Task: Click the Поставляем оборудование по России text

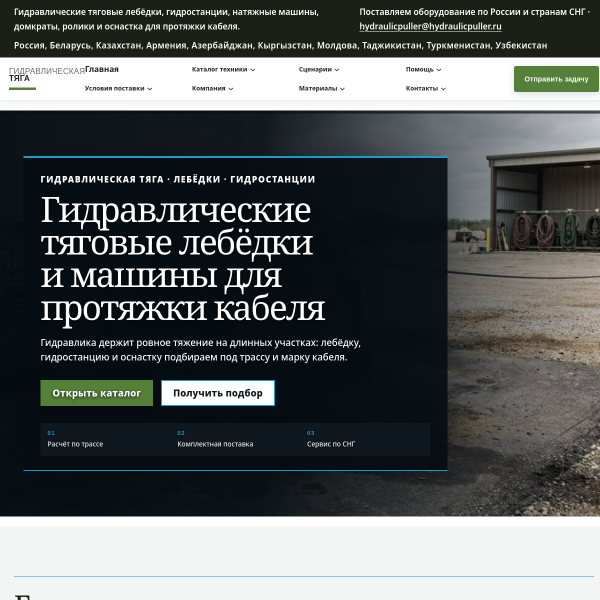Action: click(474, 12)
